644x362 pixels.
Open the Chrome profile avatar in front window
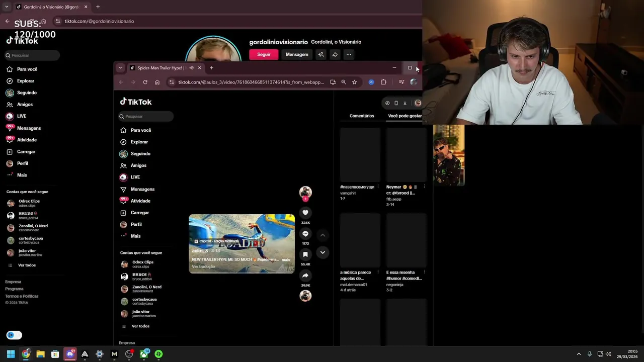413,82
